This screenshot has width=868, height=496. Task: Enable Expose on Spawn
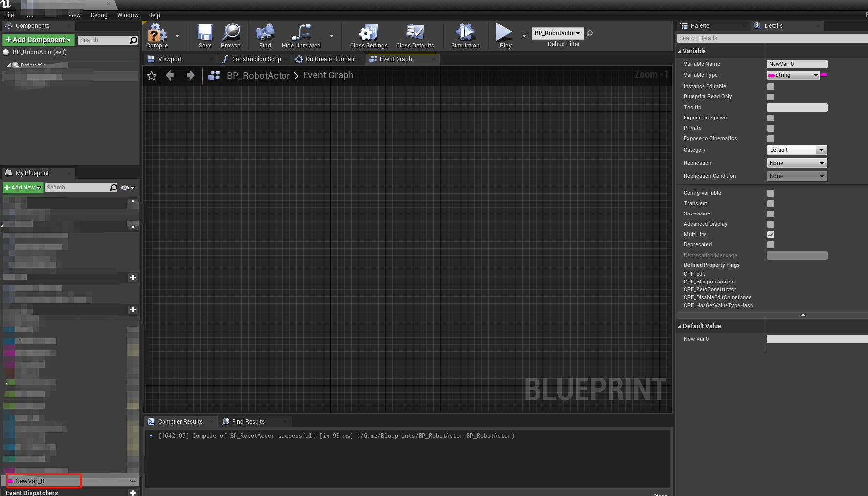tap(771, 118)
